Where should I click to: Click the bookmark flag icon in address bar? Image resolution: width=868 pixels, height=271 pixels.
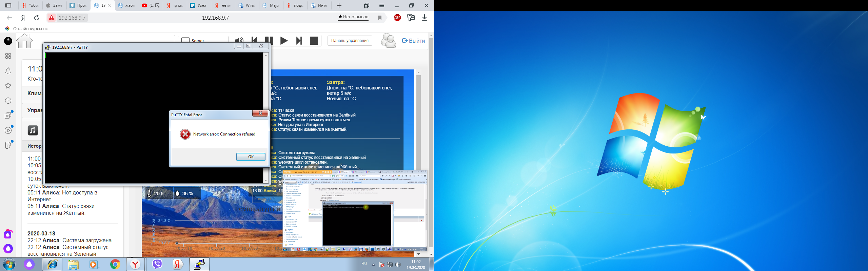380,18
